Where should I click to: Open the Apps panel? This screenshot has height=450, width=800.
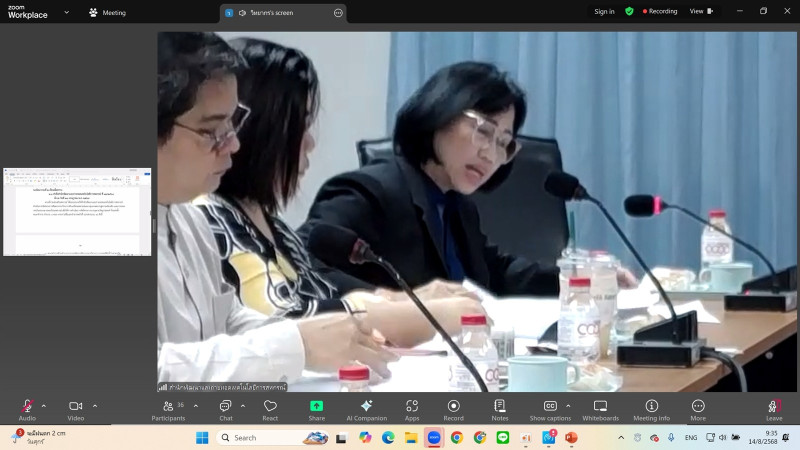pyautogui.click(x=412, y=408)
